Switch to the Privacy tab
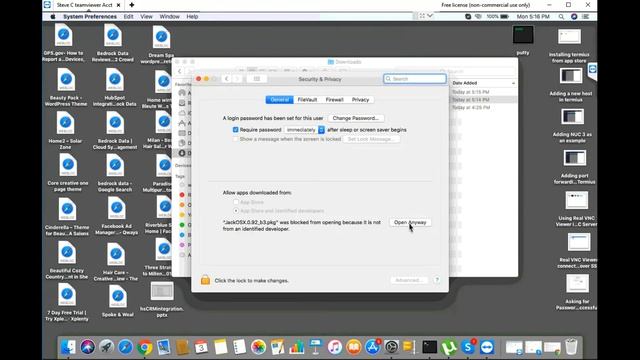Image resolution: width=640 pixels, height=360 pixels. 360,100
